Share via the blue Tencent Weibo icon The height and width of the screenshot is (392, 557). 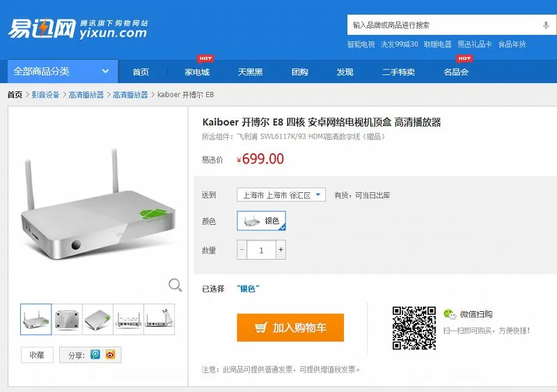point(95,354)
